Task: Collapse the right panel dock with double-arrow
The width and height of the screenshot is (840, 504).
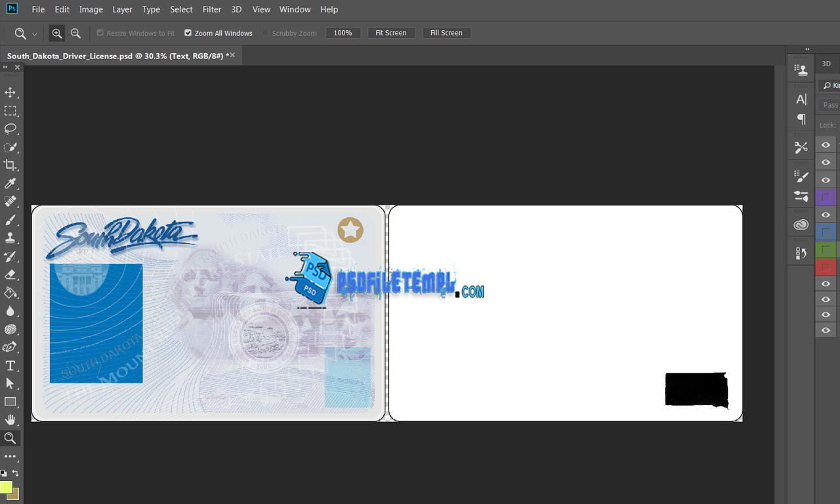Action: [807, 49]
